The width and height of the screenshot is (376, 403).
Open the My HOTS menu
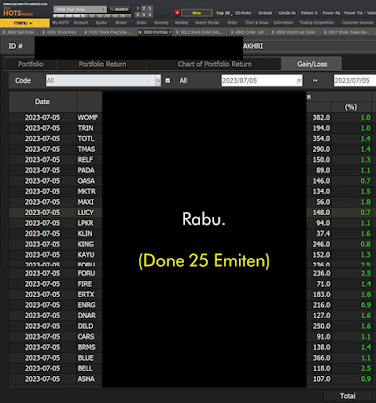tap(60, 23)
